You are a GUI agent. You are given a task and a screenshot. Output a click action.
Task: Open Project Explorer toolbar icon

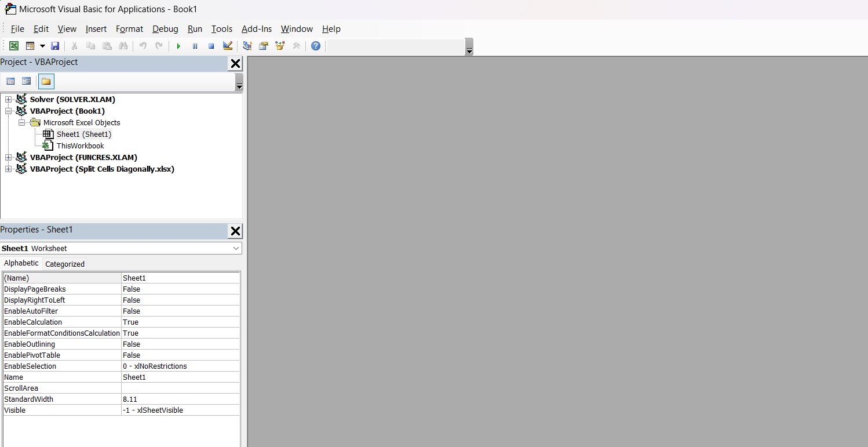[247, 46]
